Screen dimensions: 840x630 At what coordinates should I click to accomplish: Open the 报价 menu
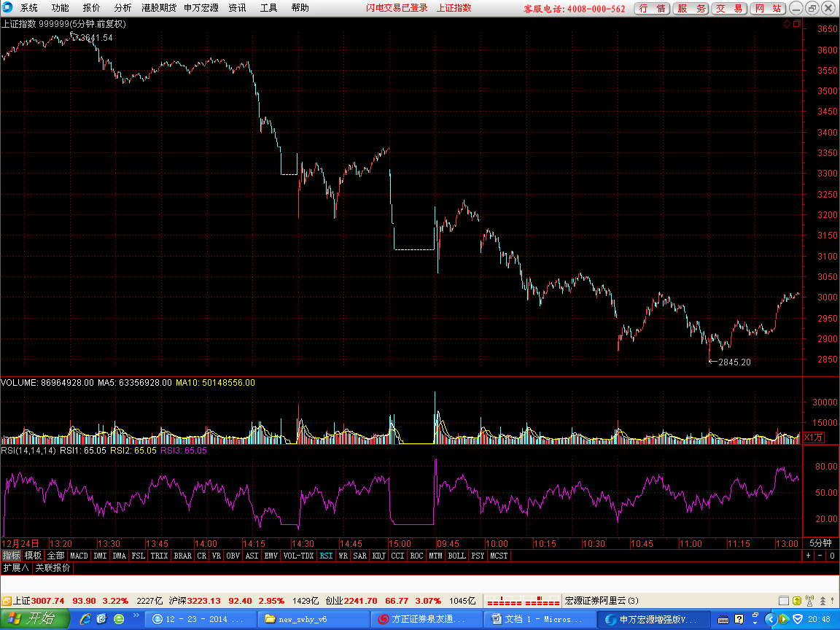coord(91,7)
